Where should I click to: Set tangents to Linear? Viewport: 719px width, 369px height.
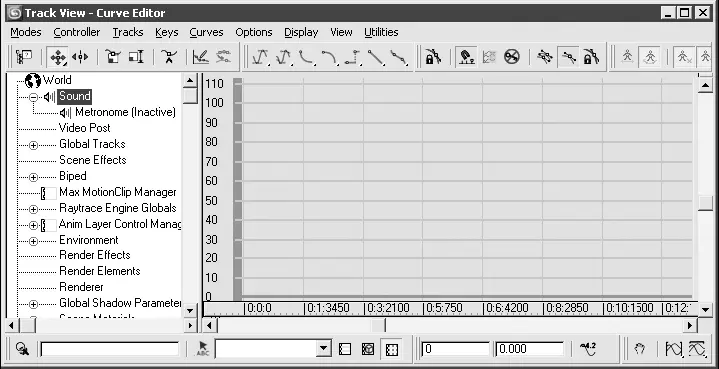click(x=375, y=57)
